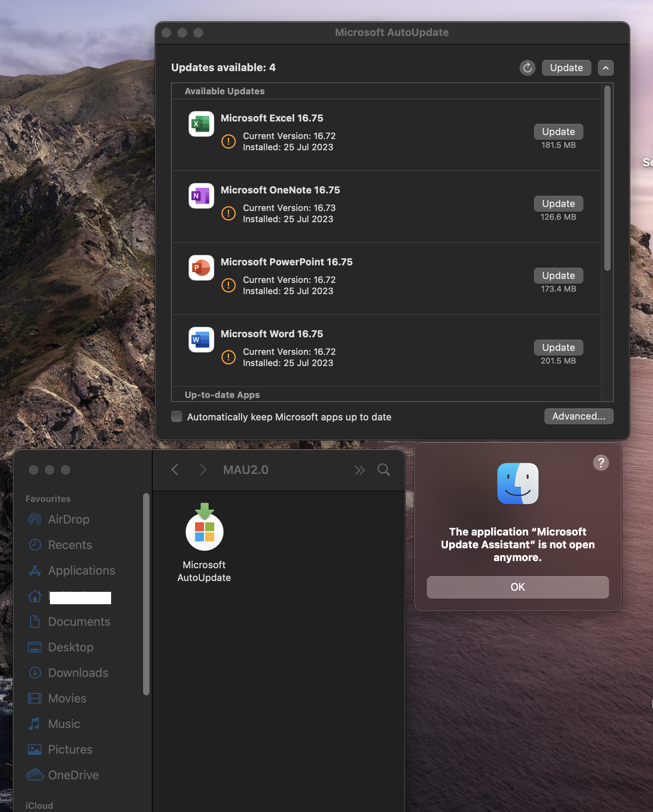Click the Microsoft Excel app icon
This screenshot has height=812, width=653.
(x=201, y=124)
